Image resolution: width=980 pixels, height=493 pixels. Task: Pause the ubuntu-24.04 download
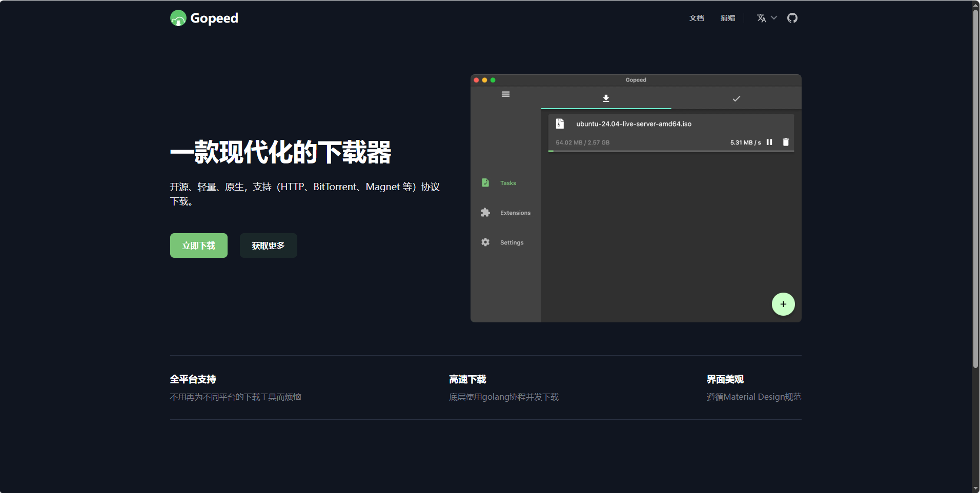(x=769, y=142)
